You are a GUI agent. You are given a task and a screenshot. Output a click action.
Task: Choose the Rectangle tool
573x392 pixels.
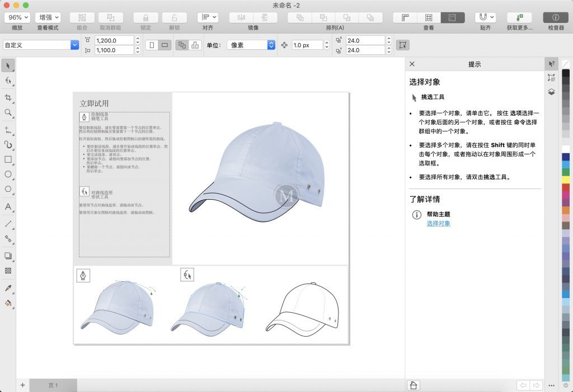pyautogui.click(x=8, y=159)
